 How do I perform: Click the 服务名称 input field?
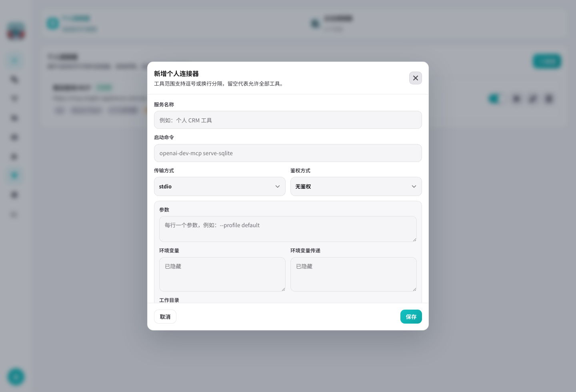pos(288,120)
